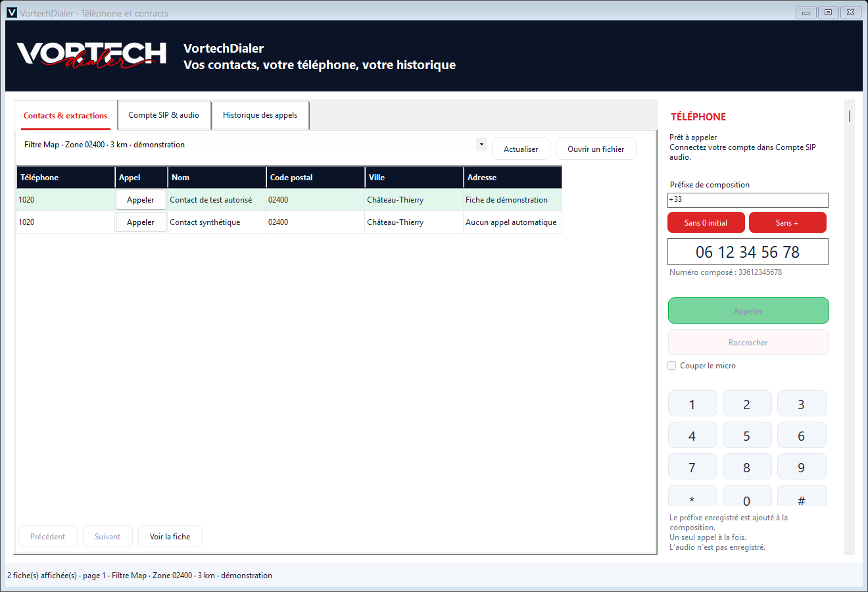Select the 'Fiche de démonstration' address cell

[x=513, y=200]
